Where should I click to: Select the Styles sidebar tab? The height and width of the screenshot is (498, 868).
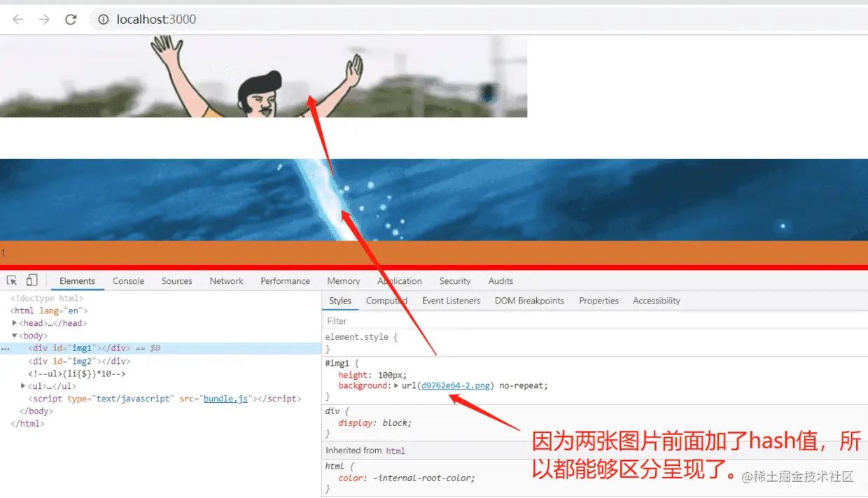340,301
